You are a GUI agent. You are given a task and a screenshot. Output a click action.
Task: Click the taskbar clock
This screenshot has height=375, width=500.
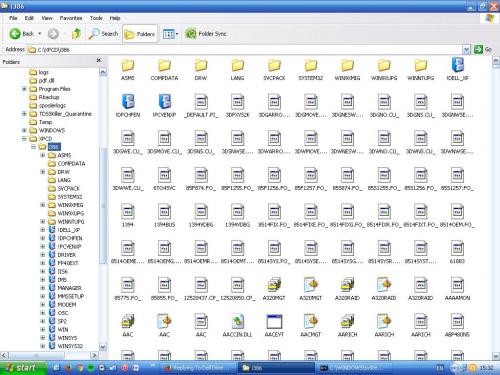pyautogui.click(x=487, y=368)
